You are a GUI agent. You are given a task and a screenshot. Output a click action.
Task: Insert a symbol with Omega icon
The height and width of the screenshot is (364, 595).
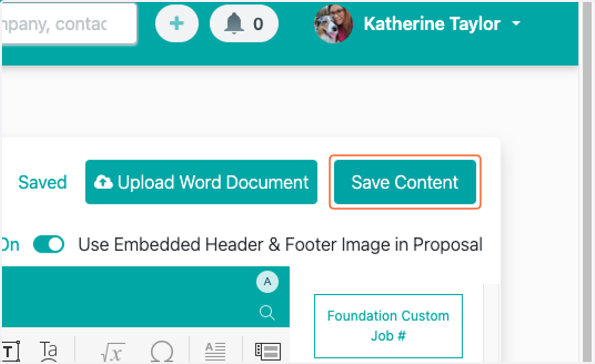click(162, 352)
